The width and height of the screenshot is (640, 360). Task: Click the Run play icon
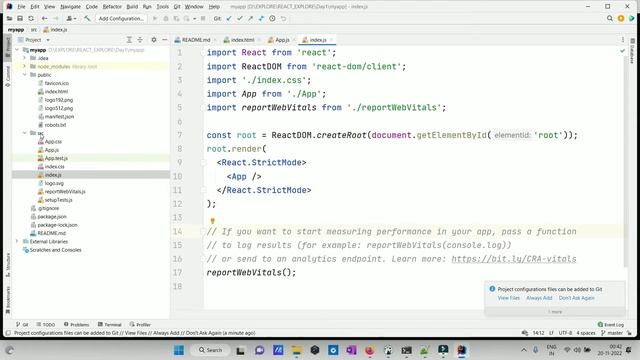155,18
